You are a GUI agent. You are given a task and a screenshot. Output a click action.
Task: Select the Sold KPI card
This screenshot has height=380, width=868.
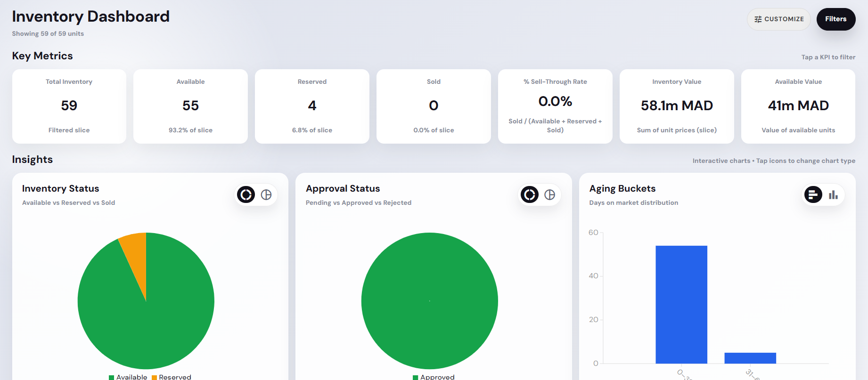coord(434,106)
